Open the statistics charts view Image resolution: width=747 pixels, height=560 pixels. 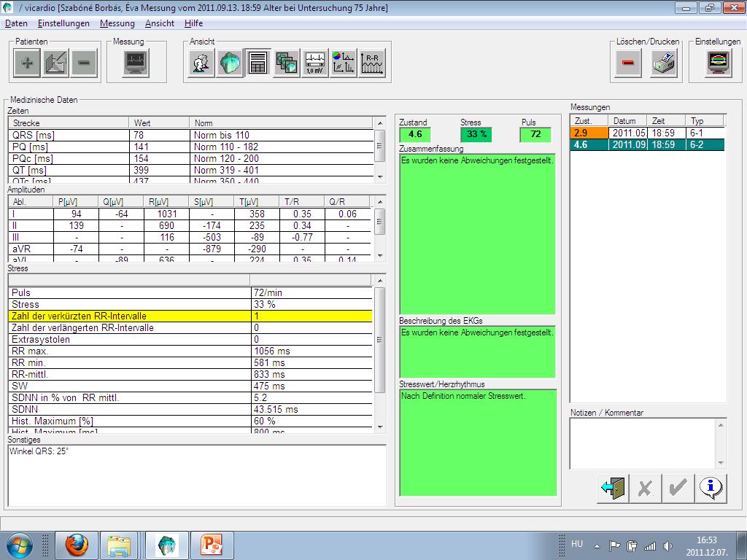coord(343,63)
